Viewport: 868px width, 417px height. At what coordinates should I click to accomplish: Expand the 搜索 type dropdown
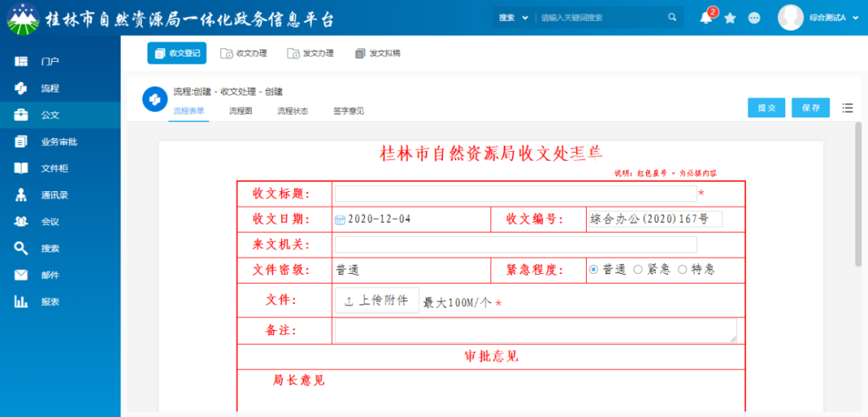(513, 18)
